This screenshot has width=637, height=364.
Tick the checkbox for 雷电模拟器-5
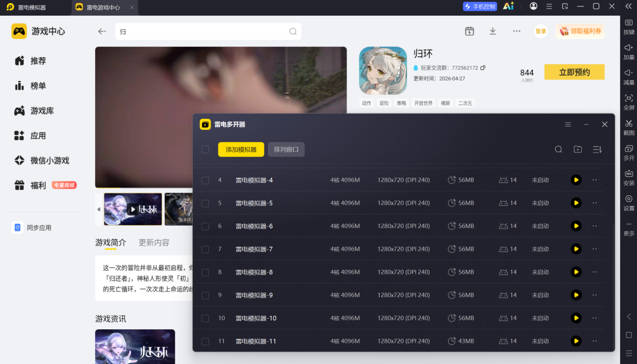click(x=205, y=203)
